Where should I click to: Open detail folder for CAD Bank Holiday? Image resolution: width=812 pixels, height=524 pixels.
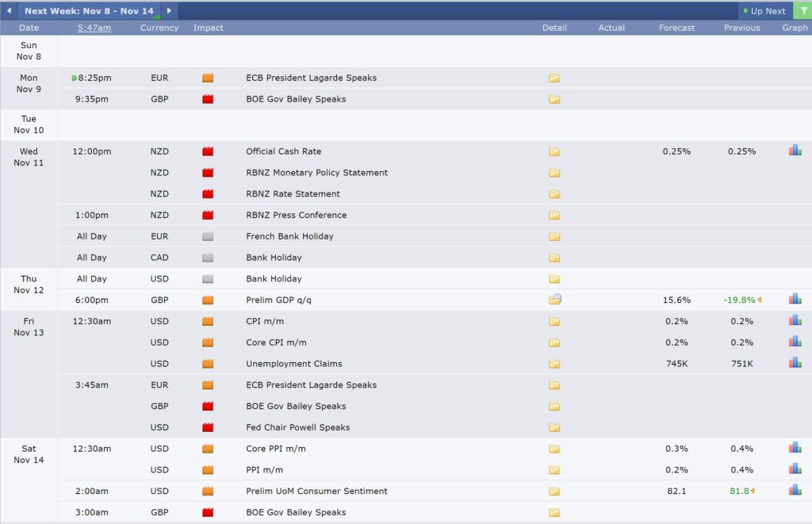[554, 258]
